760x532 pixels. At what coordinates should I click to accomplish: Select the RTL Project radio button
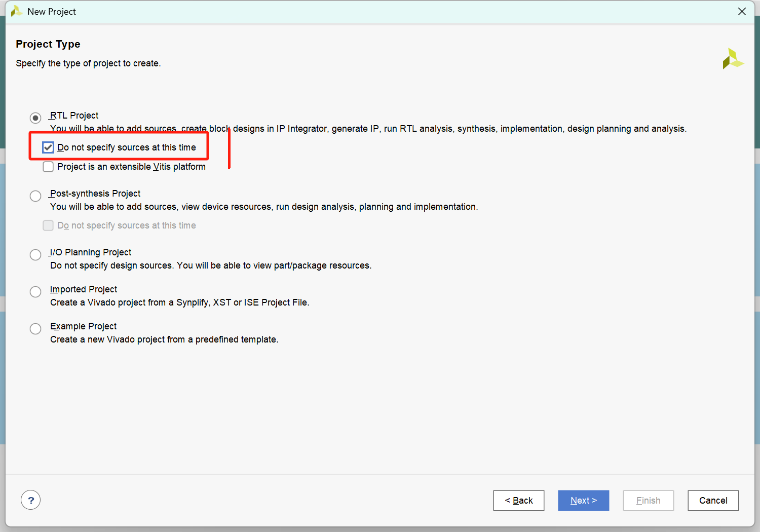pyautogui.click(x=35, y=118)
